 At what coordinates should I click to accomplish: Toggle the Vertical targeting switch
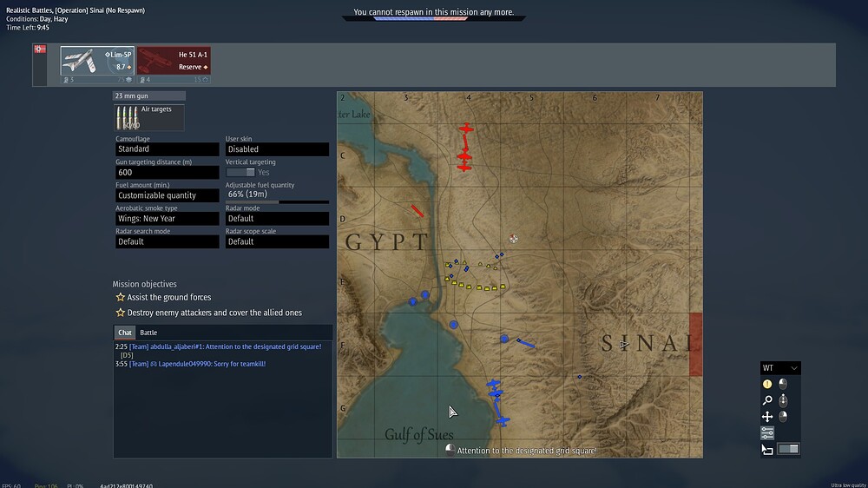tap(240, 172)
